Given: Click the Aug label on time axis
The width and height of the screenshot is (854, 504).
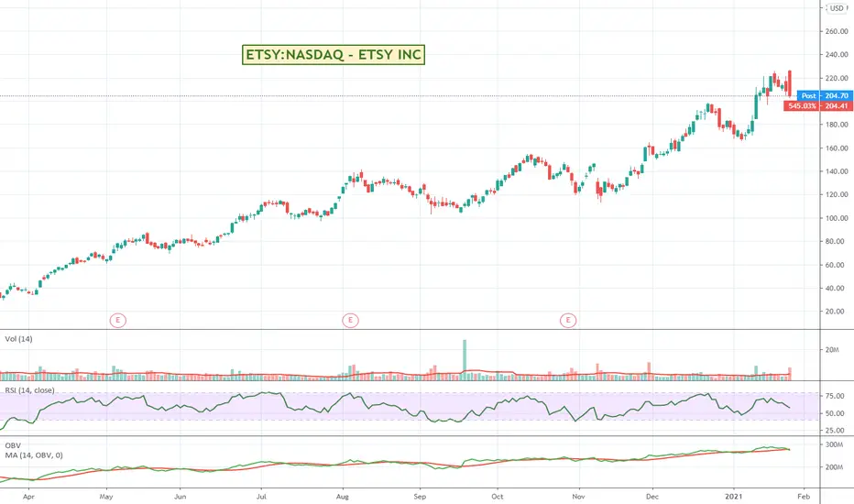Looking at the screenshot, I should 342,497.
